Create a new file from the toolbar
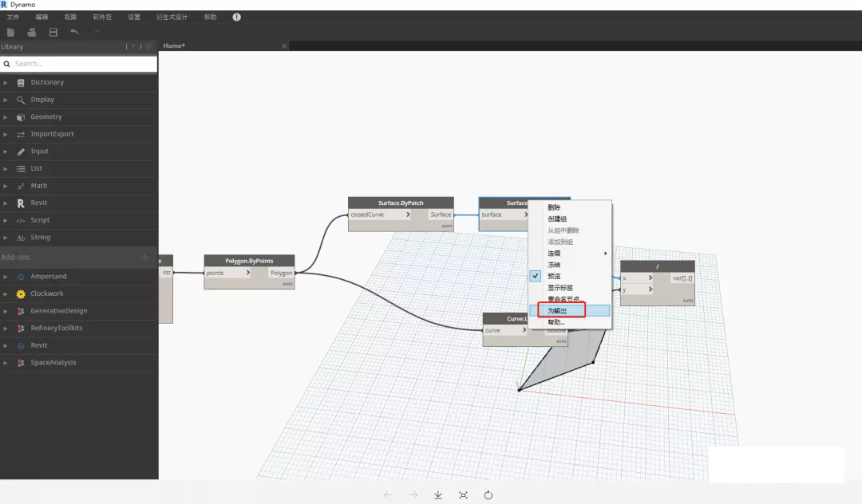Screen dimensions: 862x504 point(10,33)
